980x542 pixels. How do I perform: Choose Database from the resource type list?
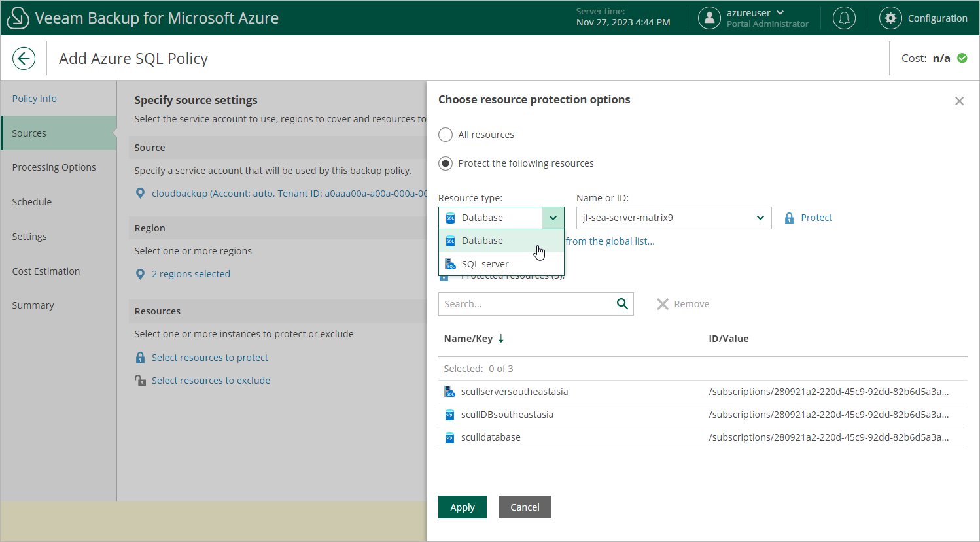[501, 241]
